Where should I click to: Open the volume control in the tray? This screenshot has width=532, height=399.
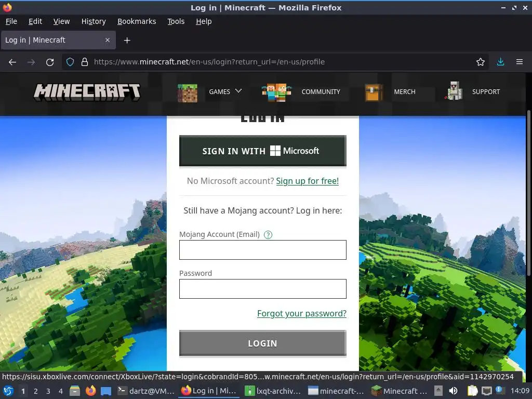click(453, 391)
